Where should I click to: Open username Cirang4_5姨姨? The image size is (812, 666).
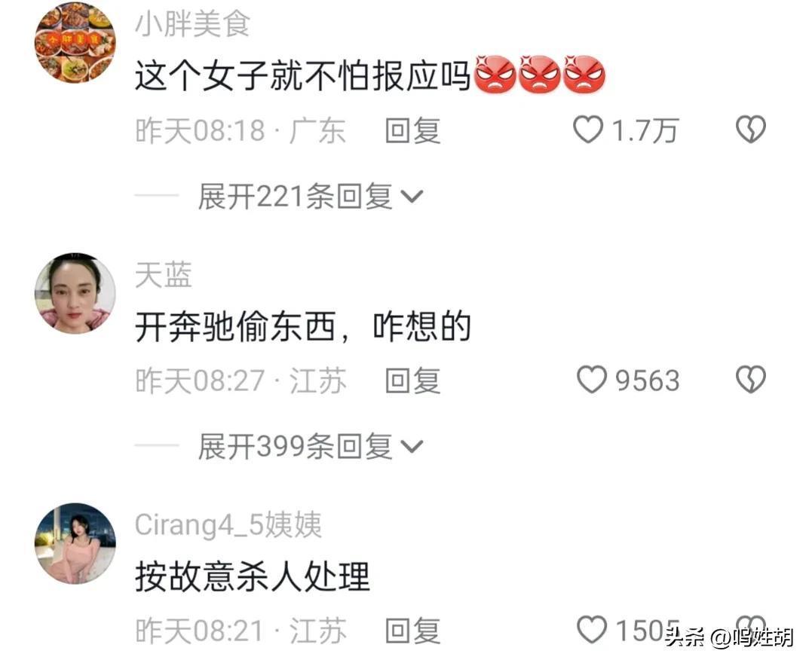[228, 524]
